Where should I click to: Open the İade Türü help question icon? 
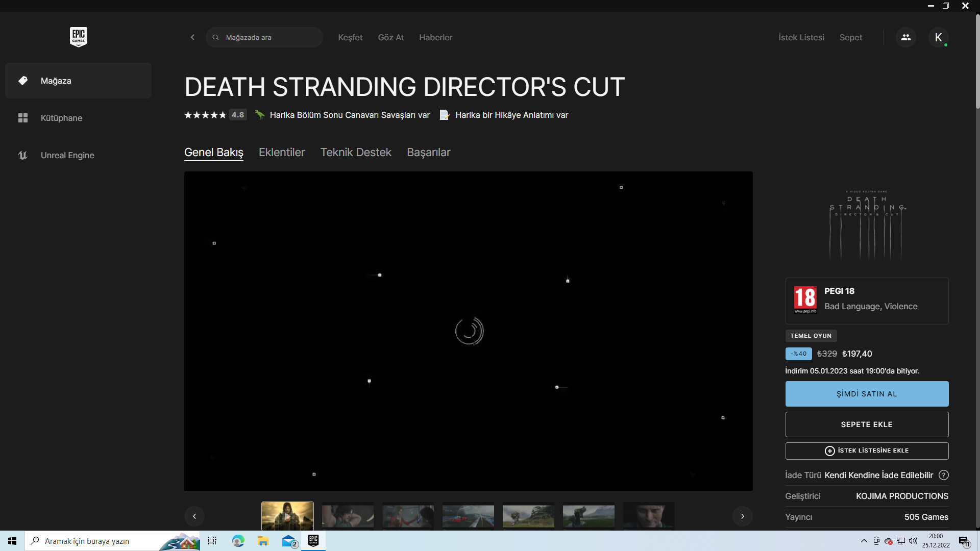[944, 475]
